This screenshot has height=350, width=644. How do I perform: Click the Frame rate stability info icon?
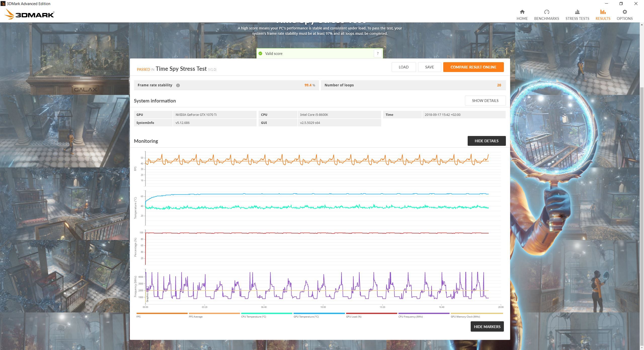point(178,85)
